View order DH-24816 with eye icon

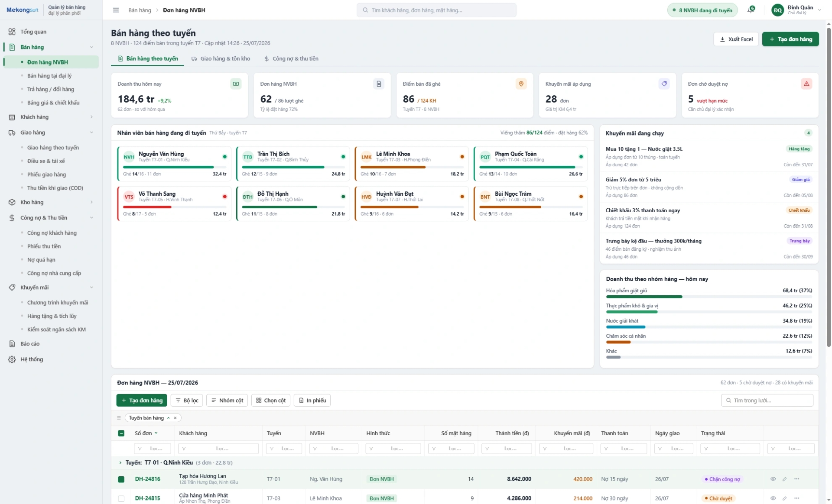tap(773, 479)
